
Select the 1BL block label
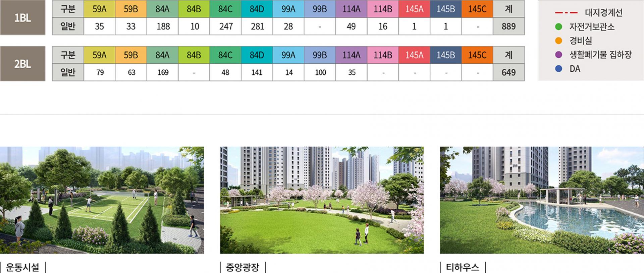(x=22, y=18)
